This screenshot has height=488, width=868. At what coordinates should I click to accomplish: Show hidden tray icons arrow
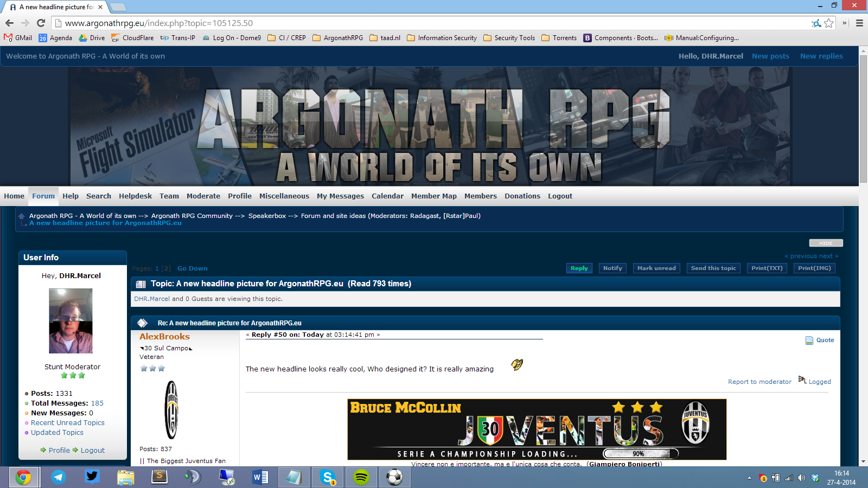pyautogui.click(x=749, y=478)
